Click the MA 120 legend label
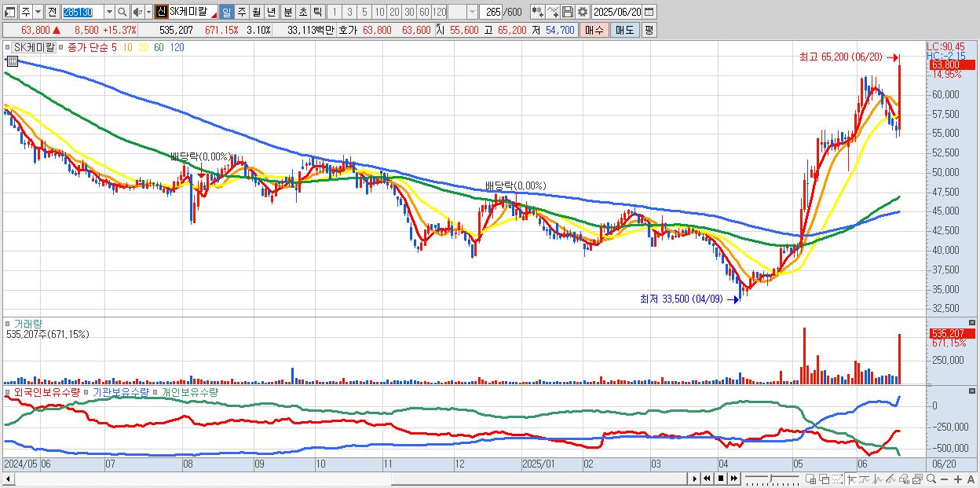Screen dimensions: 980x488 177,47
